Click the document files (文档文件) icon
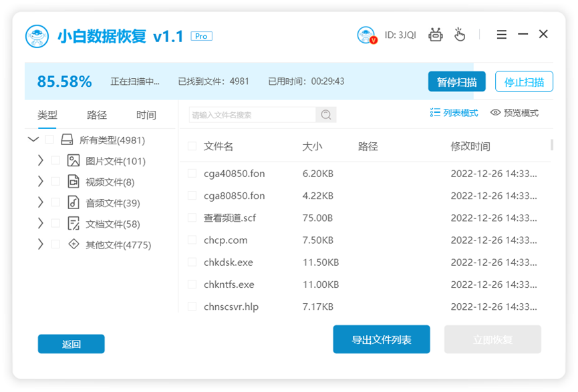The height and width of the screenshot is (392, 578). pos(74,224)
